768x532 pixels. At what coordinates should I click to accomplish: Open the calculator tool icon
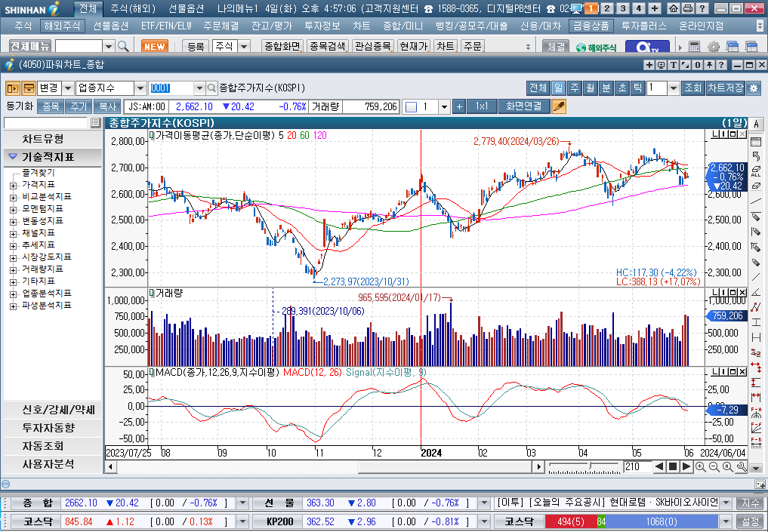pyautogui.click(x=694, y=47)
